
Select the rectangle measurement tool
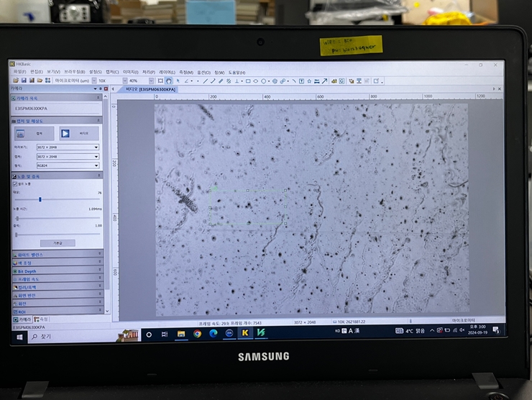tap(247, 81)
